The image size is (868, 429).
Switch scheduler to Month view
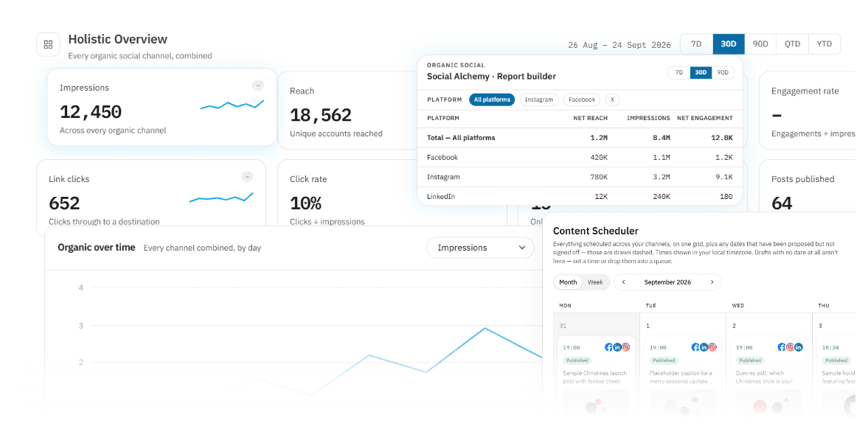(568, 282)
